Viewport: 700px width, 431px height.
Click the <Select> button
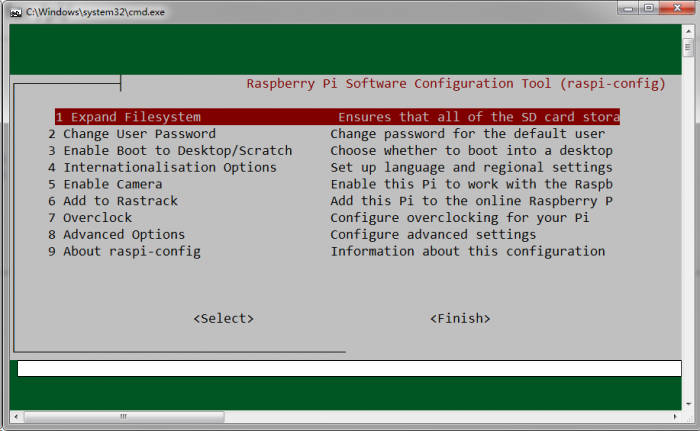[224, 318]
